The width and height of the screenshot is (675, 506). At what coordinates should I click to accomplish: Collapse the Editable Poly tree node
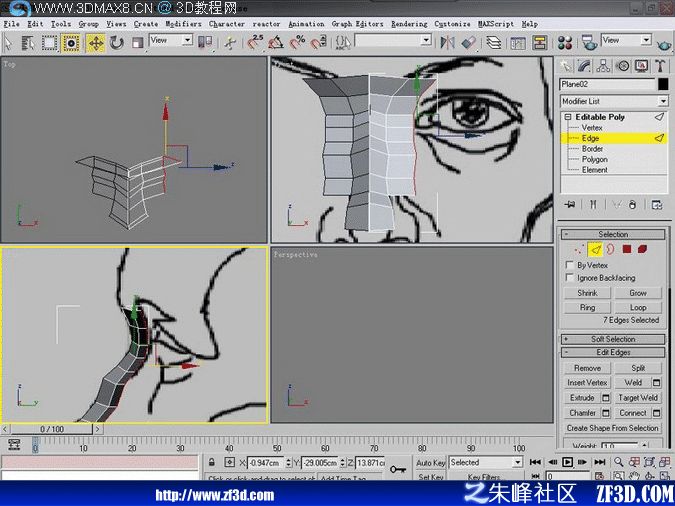pos(568,117)
